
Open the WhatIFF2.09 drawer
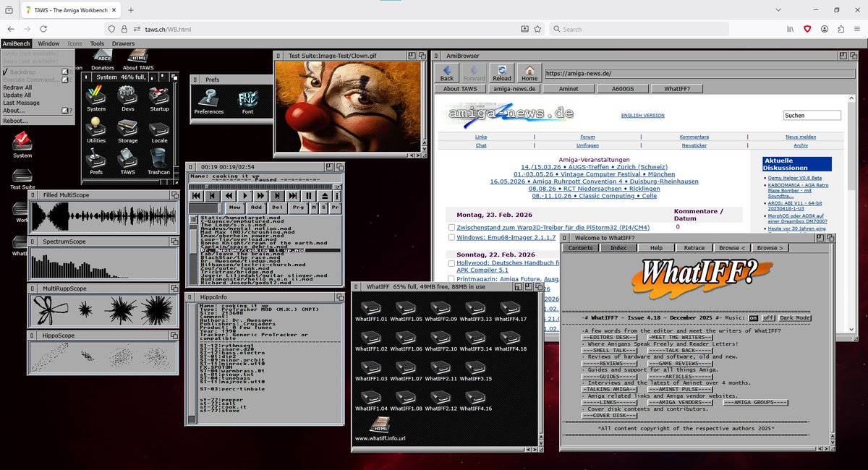pyautogui.click(x=441, y=310)
